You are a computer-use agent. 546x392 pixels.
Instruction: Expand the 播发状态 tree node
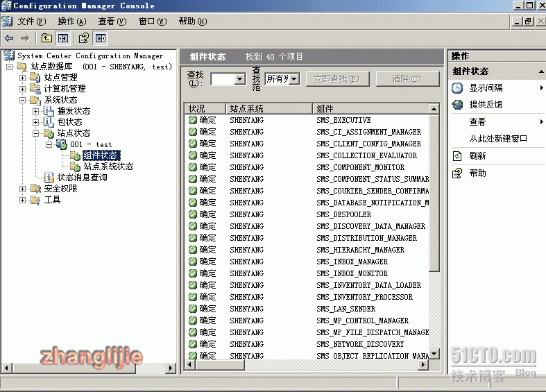(36, 111)
